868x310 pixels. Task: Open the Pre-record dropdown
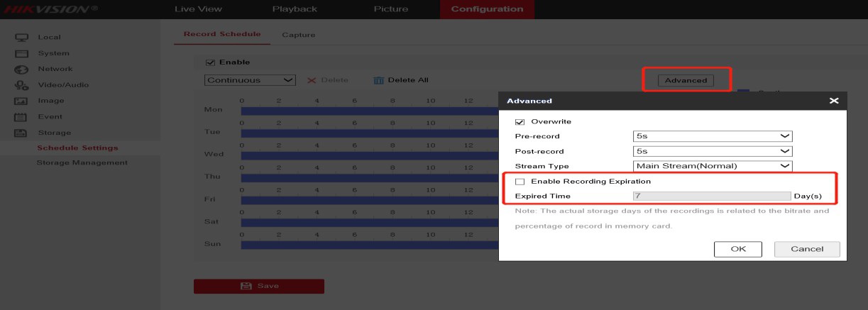[712, 136]
